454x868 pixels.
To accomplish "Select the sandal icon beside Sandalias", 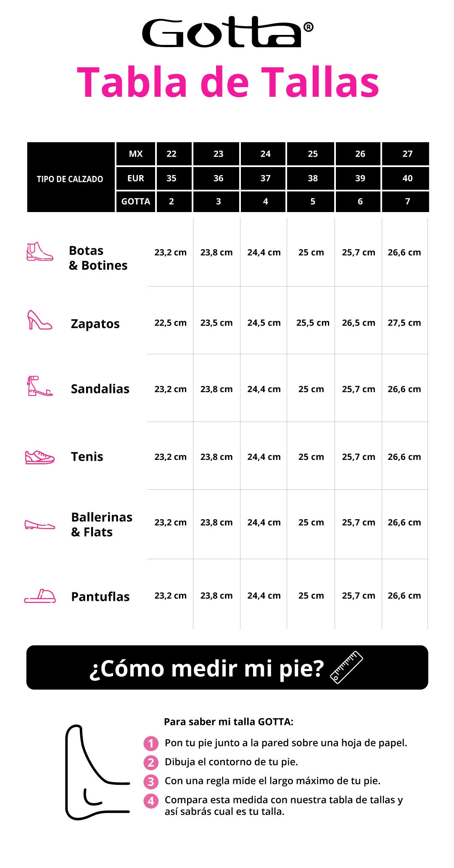I will tap(40, 386).
